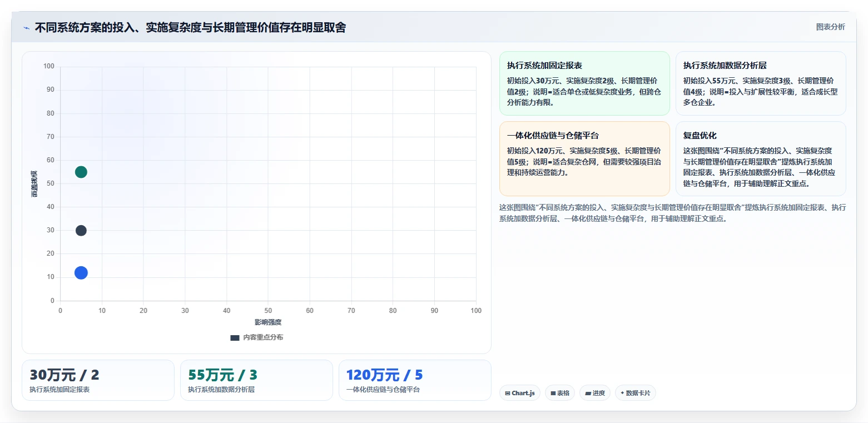
Task: Open the 执行系统加数据分析层 card
Action: click(x=761, y=83)
